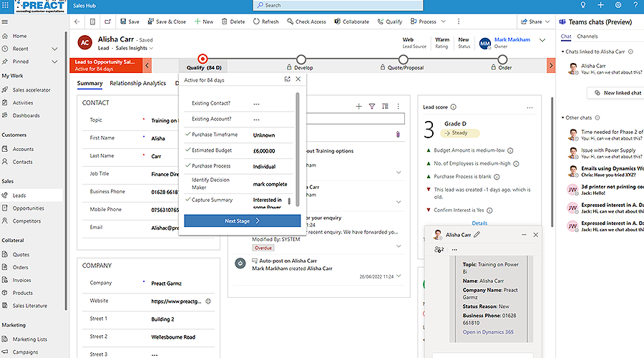
Task: Open more commands vertical ellipsis
Action: (459, 21)
